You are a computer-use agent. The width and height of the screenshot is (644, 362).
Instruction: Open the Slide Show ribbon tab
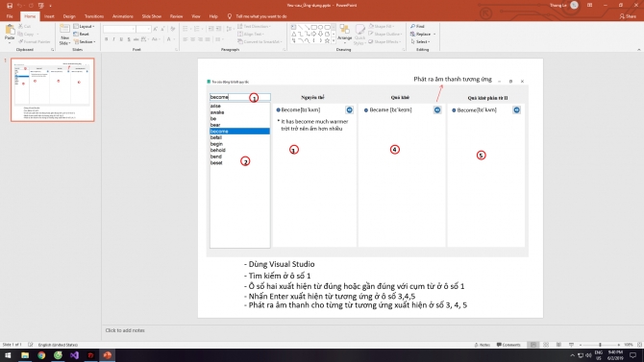point(152,16)
